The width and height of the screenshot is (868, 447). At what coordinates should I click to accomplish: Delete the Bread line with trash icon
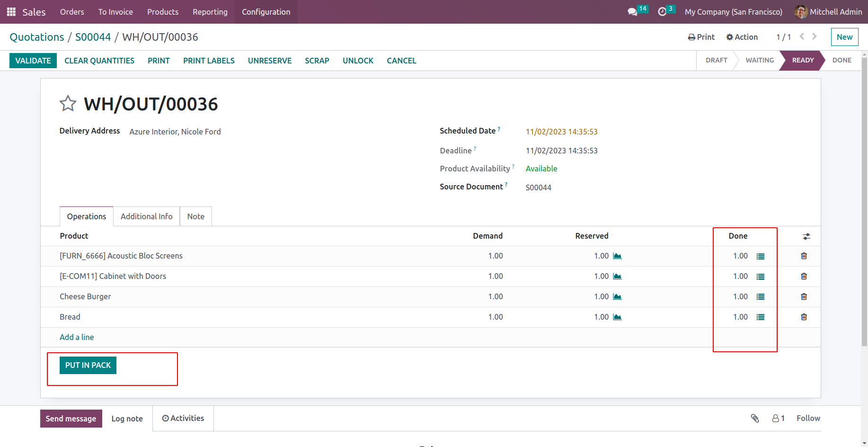804,317
